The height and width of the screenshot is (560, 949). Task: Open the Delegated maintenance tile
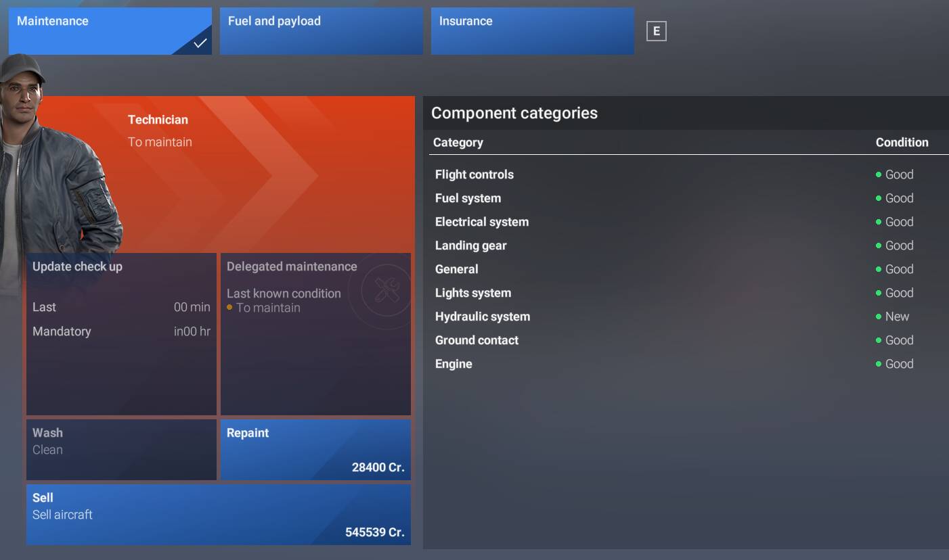point(315,334)
